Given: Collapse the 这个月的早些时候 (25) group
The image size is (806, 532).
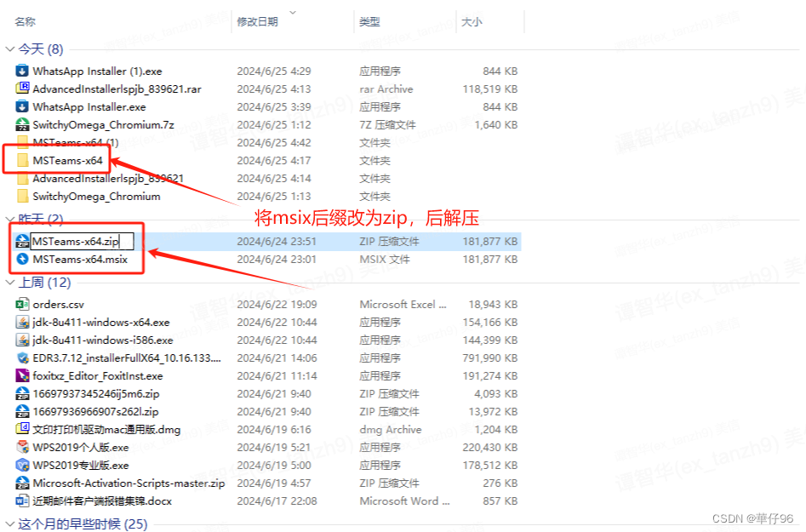Looking at the screenshot, I should pyautogui.click(x=9, y=523).
